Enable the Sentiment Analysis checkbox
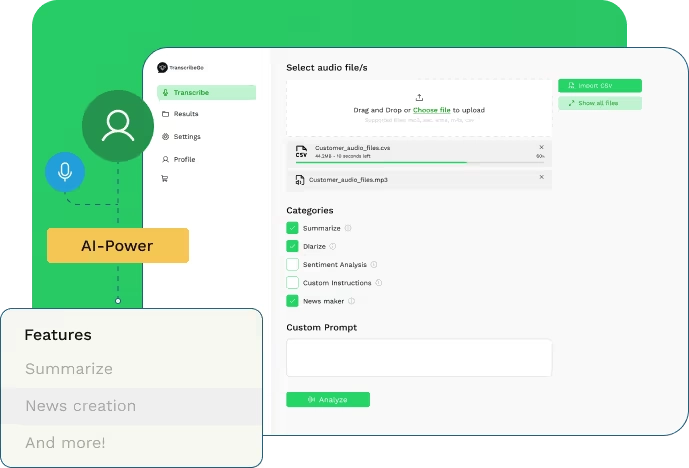 click(293, 265)
